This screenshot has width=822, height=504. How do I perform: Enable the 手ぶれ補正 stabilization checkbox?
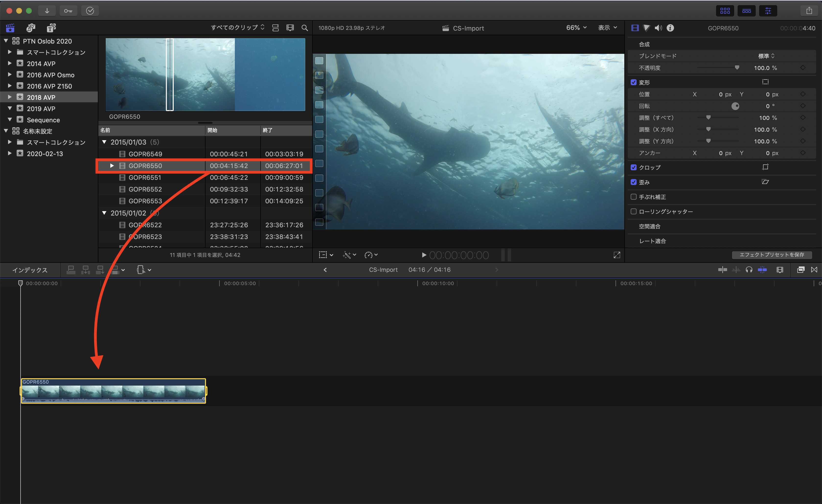[633, 197]
